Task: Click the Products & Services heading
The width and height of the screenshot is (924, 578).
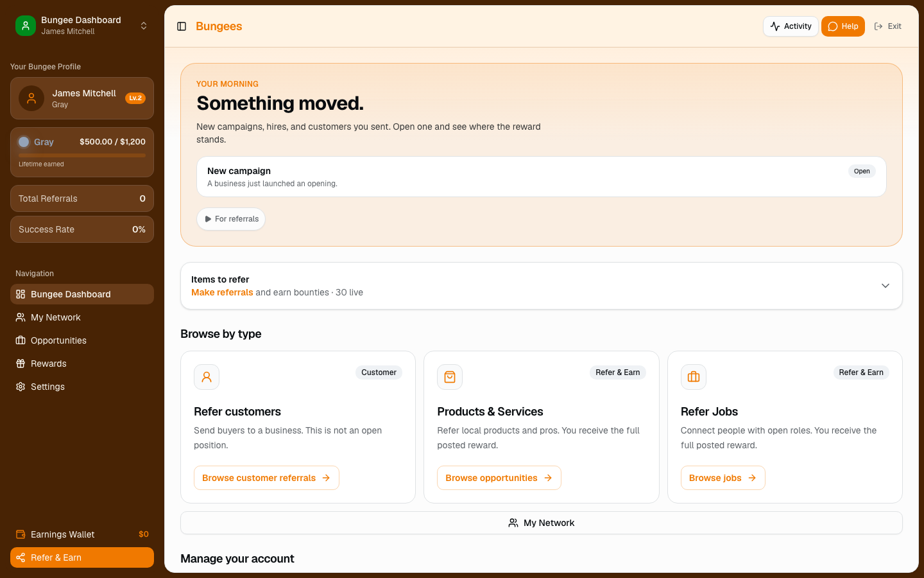Action: pyautogui.click(x=490, y=412)
